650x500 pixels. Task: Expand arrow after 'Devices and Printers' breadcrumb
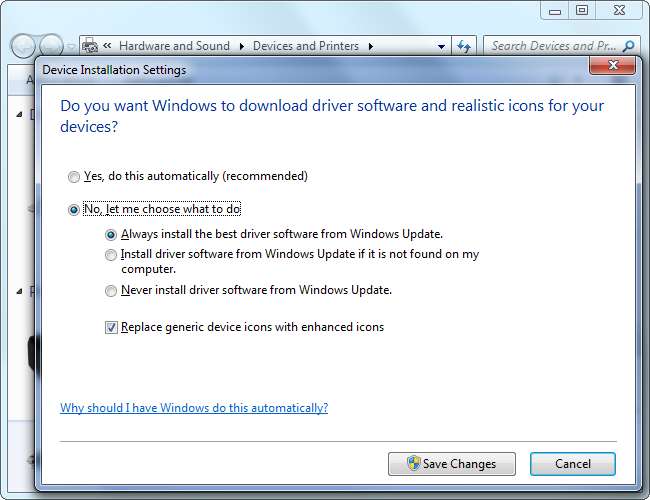(x=371, y=46)
